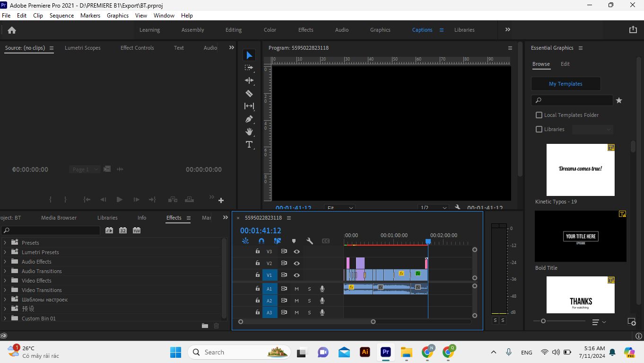
Task: Click the Home icon
Action: tap(12, 30)
